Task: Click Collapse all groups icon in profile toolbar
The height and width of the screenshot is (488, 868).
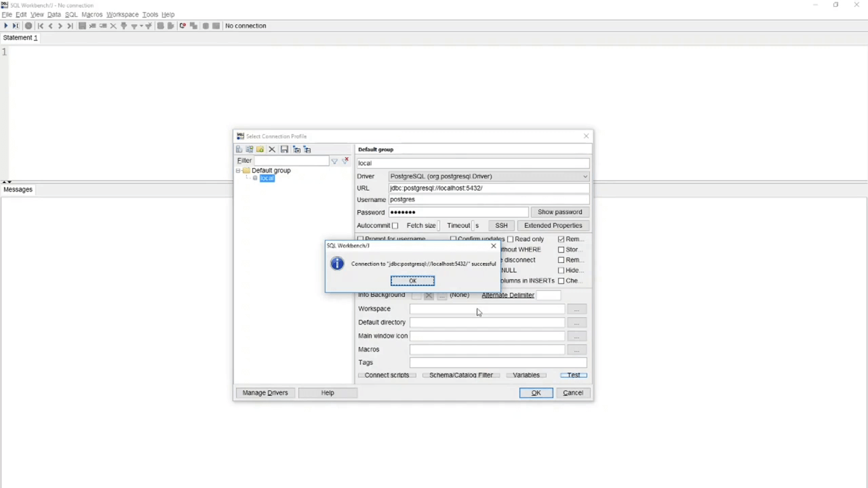Action: coord(307,149)
